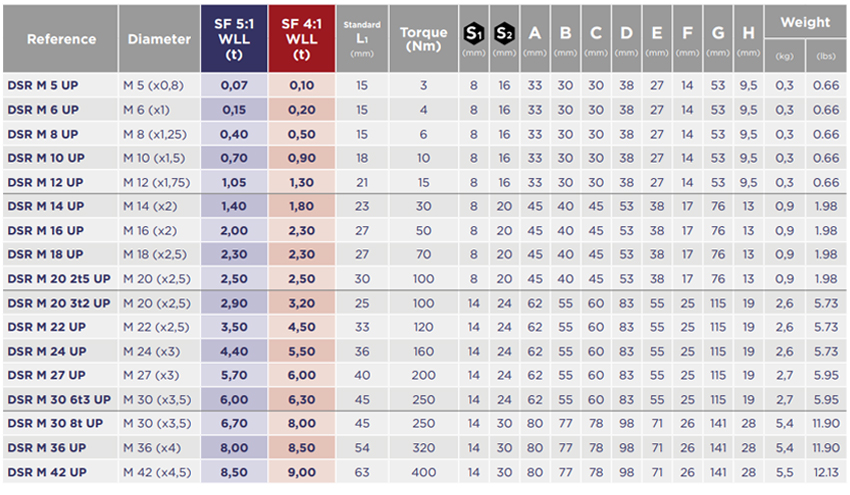Select the DSR M 20 2t5 UP reference
850x495 pixels.
point(58,278)
